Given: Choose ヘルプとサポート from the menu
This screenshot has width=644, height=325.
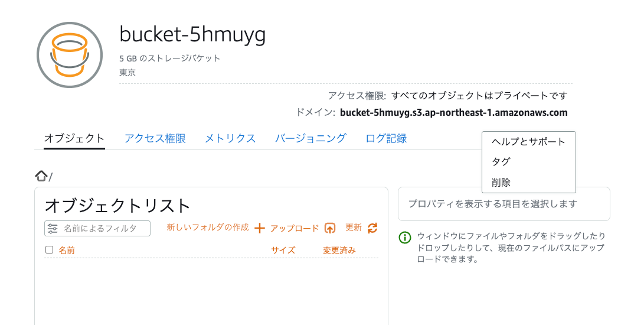Looking at the screenshot, I should click(528, 142).
